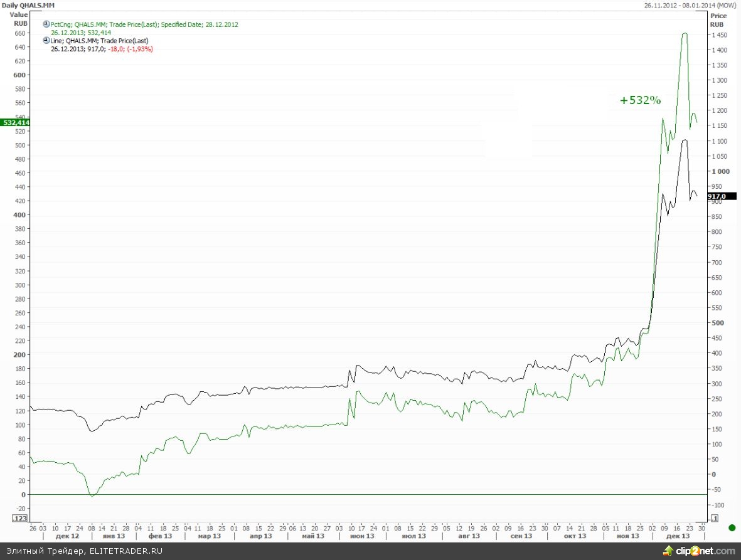Click the 'Price RUB' right axis header
Screen dimensions: 741x560
pos(718,19)
